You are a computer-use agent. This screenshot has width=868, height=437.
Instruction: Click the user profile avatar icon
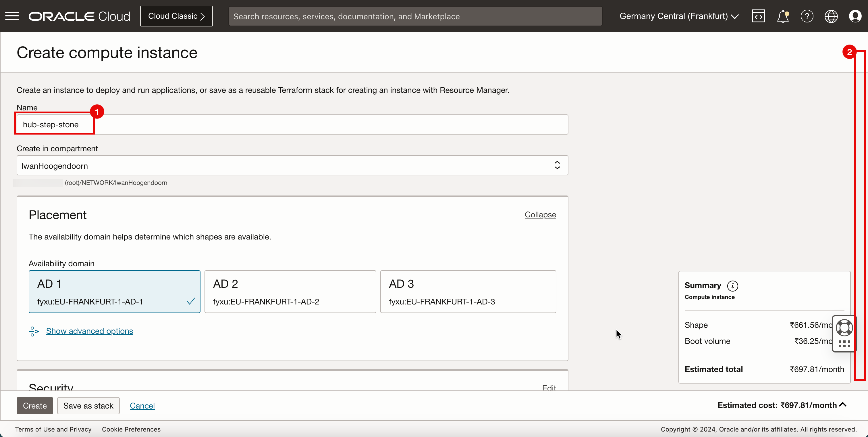click(x=856, y=16)
